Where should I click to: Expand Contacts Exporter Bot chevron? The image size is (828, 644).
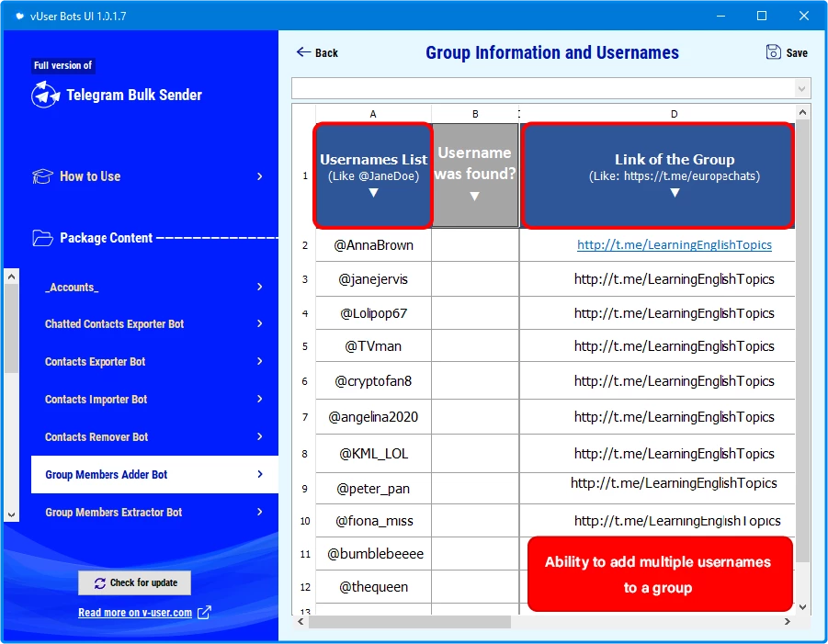click(260, 361)
